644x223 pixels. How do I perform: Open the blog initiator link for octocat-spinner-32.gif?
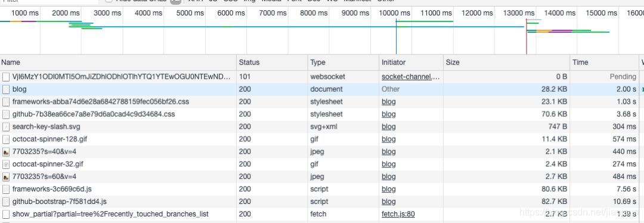point(389,165)
